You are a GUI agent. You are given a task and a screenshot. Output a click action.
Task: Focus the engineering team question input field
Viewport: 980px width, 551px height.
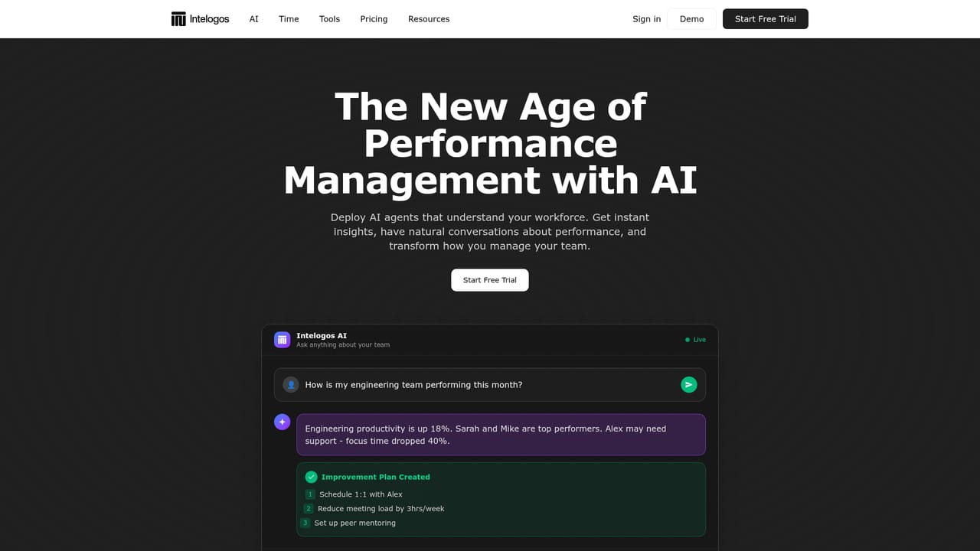tap(490, 385)
